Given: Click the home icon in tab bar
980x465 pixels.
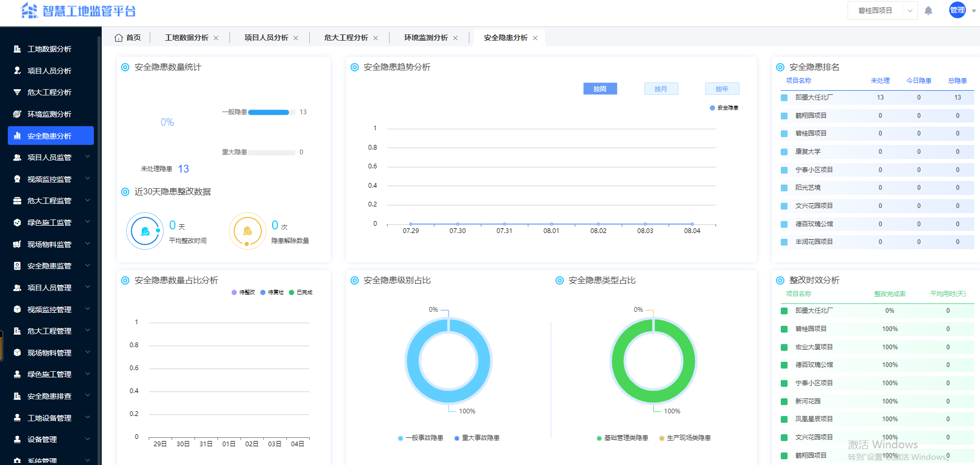Looking at the screenshot, I should (x=119, y=38).
